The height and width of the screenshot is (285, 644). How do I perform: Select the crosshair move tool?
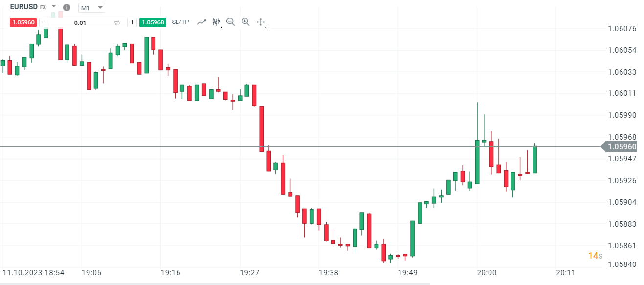pos(261,22)
